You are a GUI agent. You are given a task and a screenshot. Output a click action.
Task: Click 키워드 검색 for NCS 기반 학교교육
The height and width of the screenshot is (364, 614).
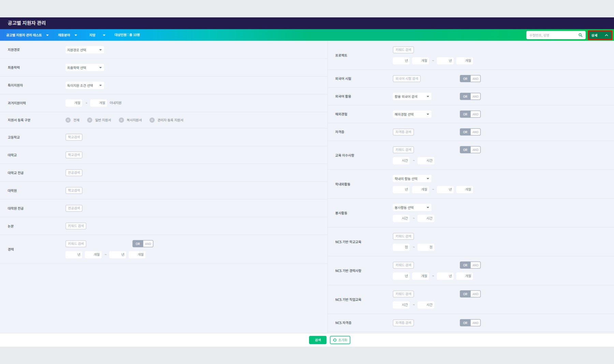403,236
